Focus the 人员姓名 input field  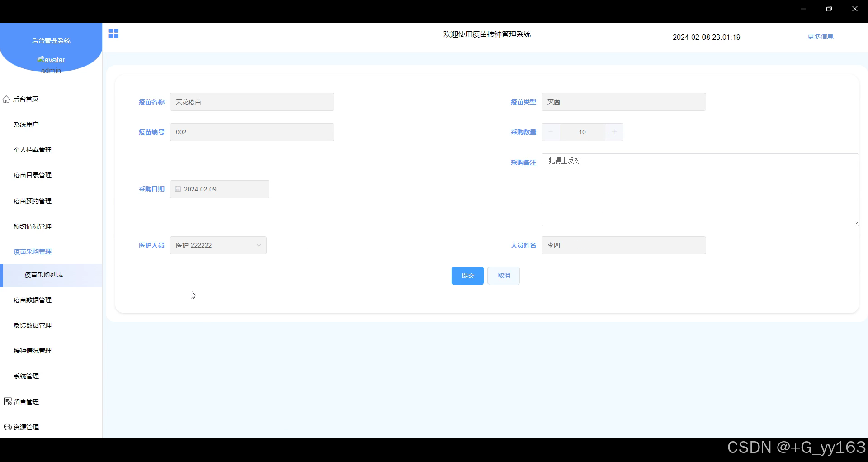pos(624,245)
